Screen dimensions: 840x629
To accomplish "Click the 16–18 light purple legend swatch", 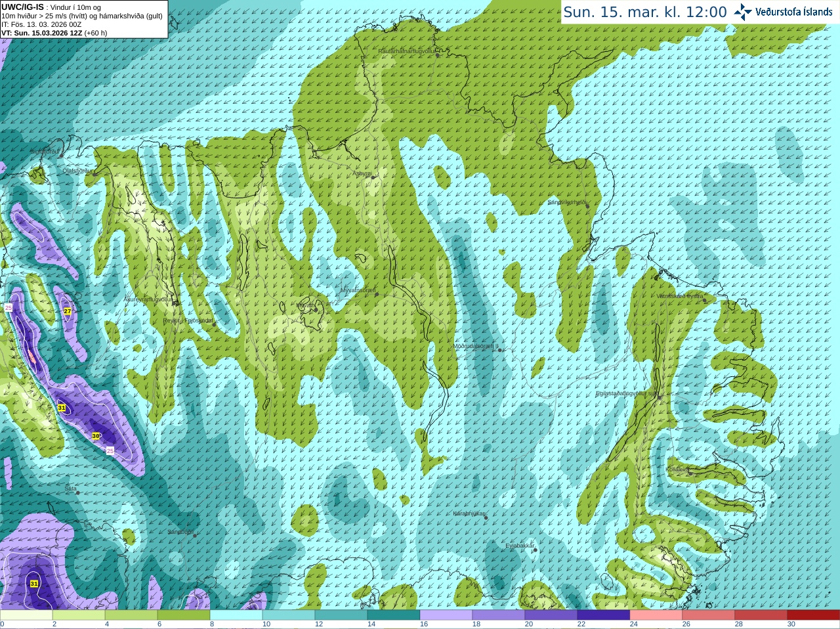I will pyautogui.click(x=446, y=615).
